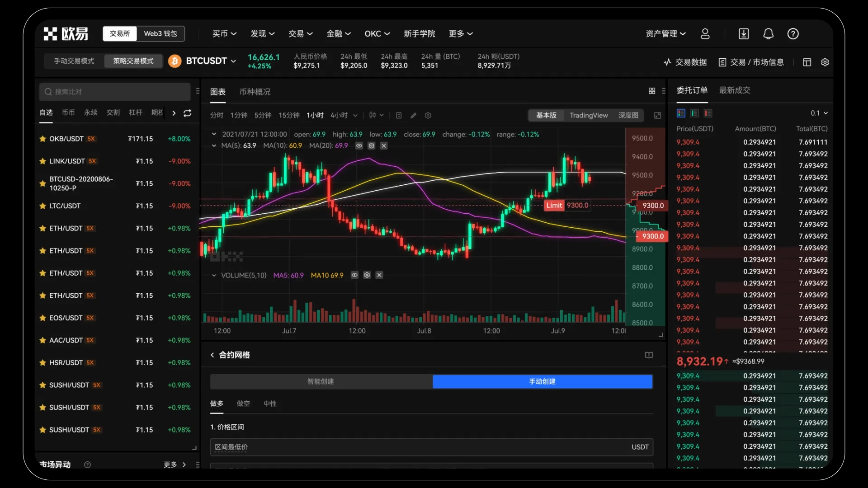Viewport: 868px width, 488px height.
Task: Unfavorite the LTC/USDT star
Action: 42,206
